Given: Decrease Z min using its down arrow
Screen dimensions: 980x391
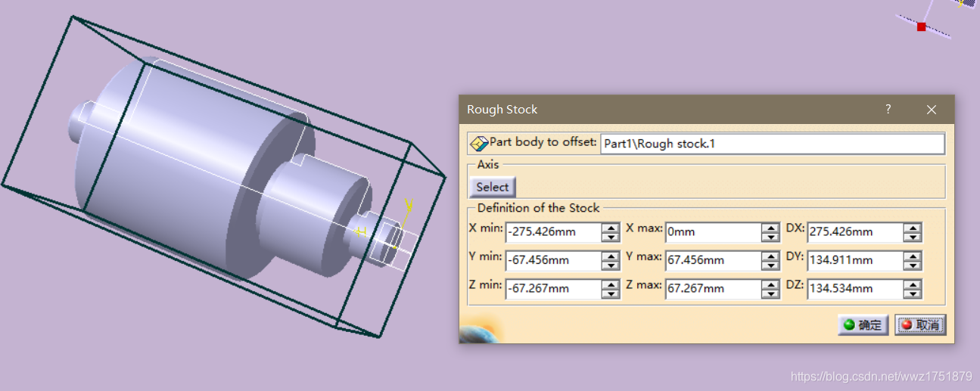Looking at the screenshot, I should pos(611,294).
